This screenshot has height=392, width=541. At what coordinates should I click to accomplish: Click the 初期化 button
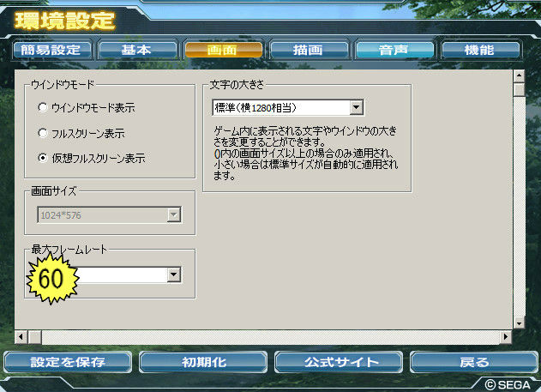203,362
